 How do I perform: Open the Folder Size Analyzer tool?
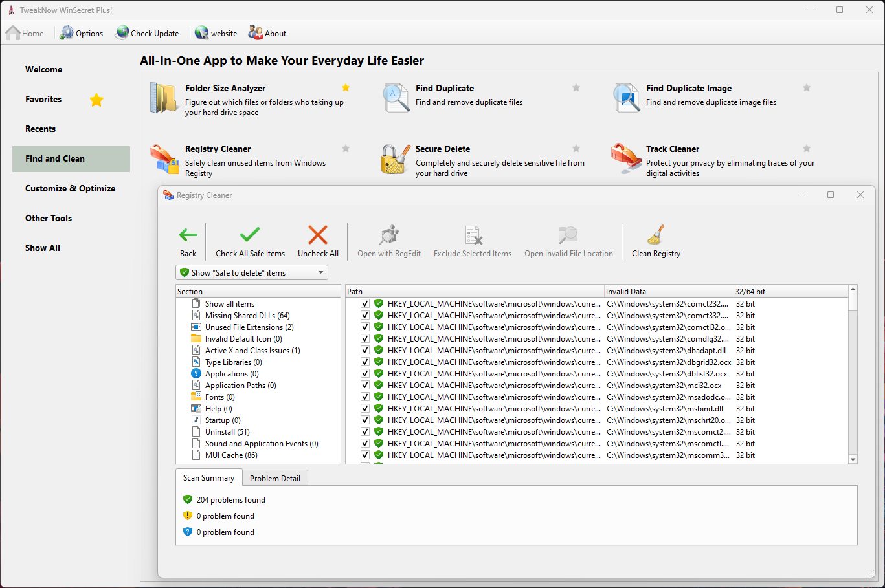225,88
